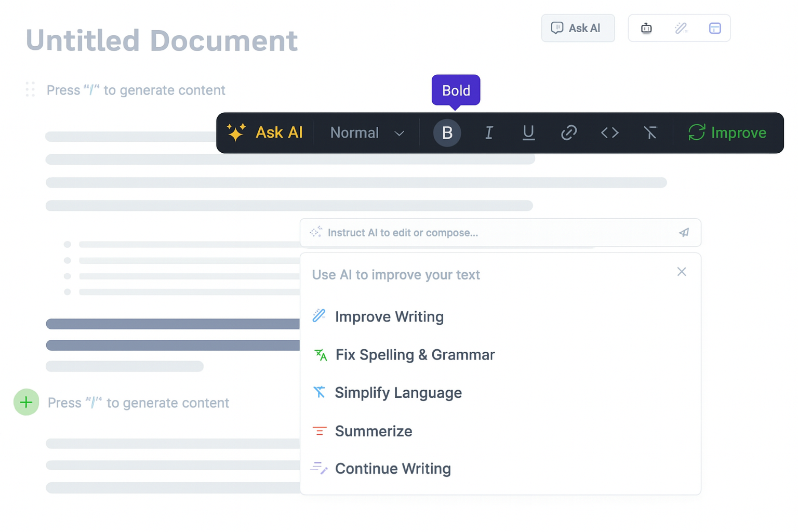Screen dimensions: 798x532
Task: Click the robot assistant icon top right
Action: coord(646,28)
